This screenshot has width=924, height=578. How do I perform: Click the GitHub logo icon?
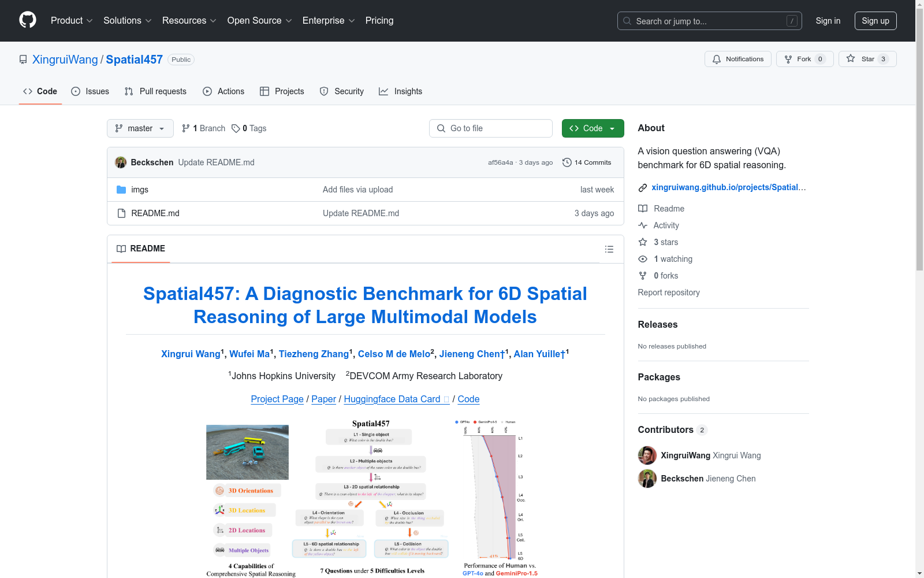(28, 20)
